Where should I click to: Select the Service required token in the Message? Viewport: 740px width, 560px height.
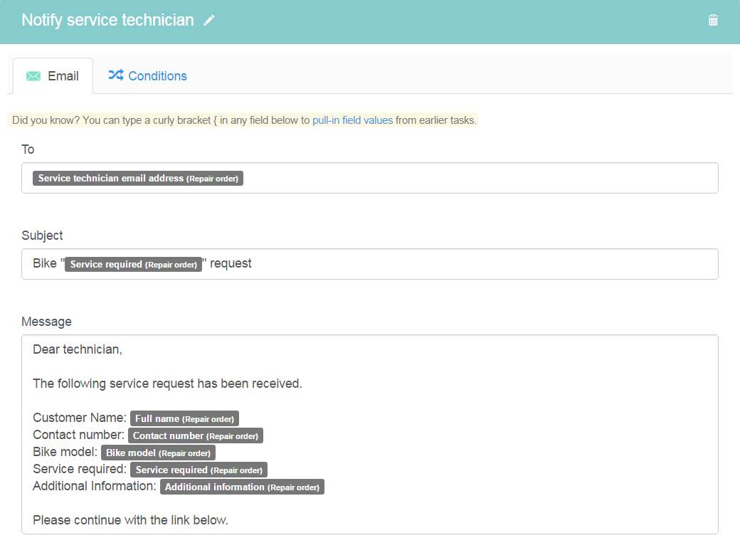click(x=199, y=470)
